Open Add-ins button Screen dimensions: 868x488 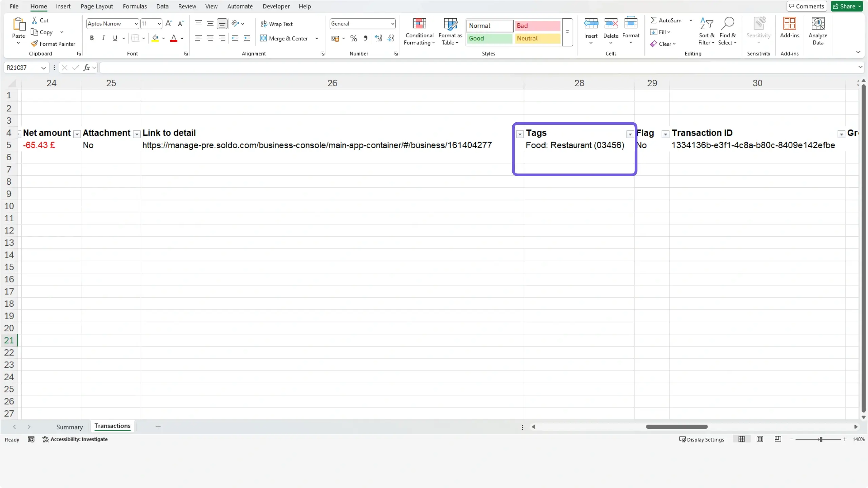click(x=789, y=28)
